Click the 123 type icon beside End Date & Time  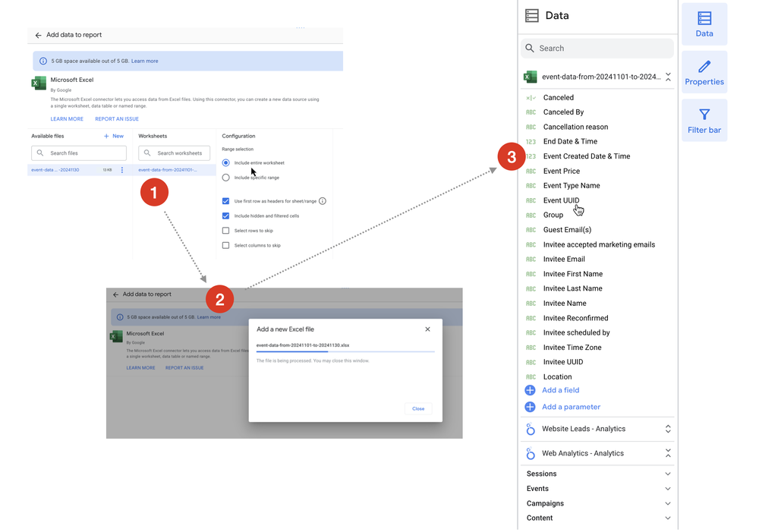[x=531, y=142]
